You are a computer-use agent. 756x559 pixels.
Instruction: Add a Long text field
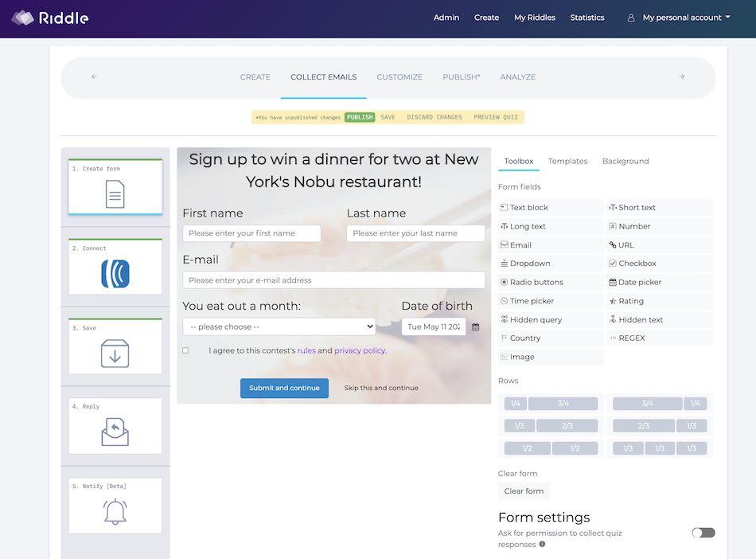551,226
